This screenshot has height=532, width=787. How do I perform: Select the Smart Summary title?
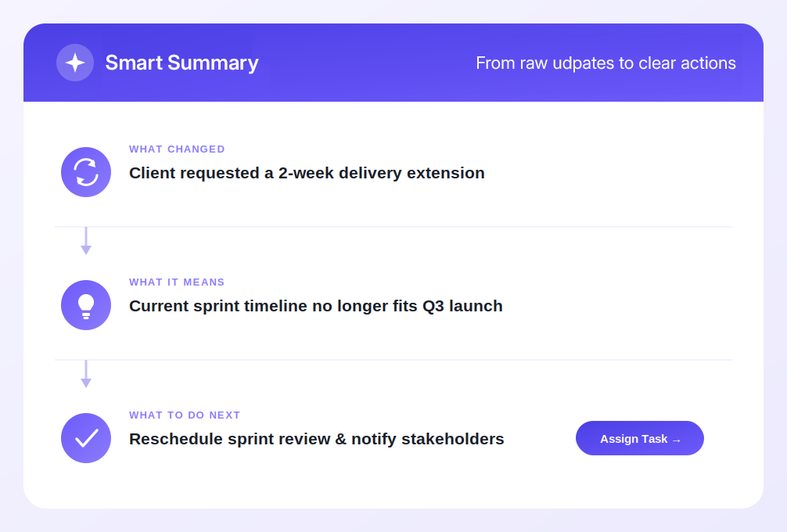[x=181, y=63]
